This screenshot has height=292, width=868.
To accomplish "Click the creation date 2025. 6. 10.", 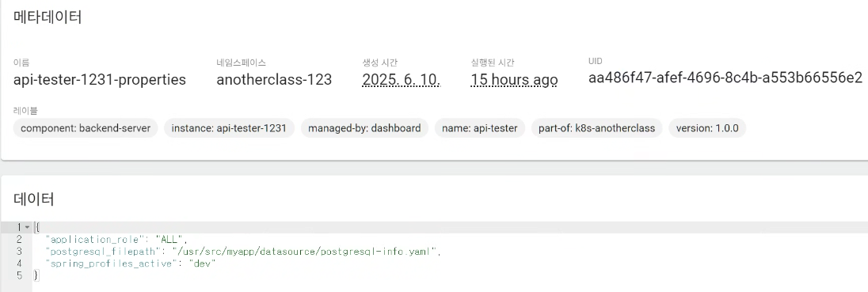I will (x=402, y=80).
